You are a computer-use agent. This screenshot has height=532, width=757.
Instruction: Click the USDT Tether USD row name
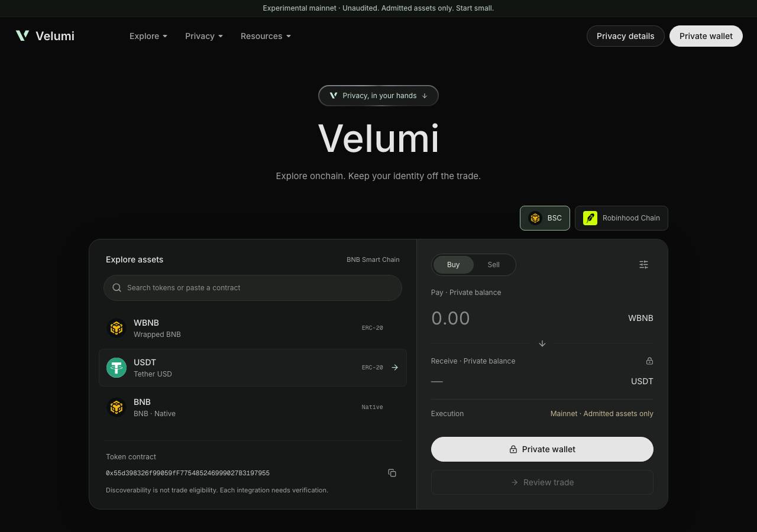(x=153, y=368)
